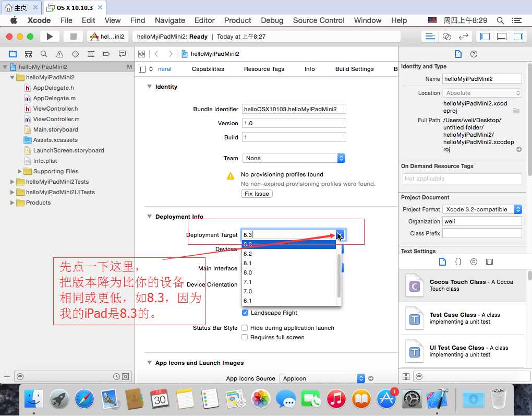Screen dimensions: 532x416
Task: Run the project with the play button
Action: (50, 37)
